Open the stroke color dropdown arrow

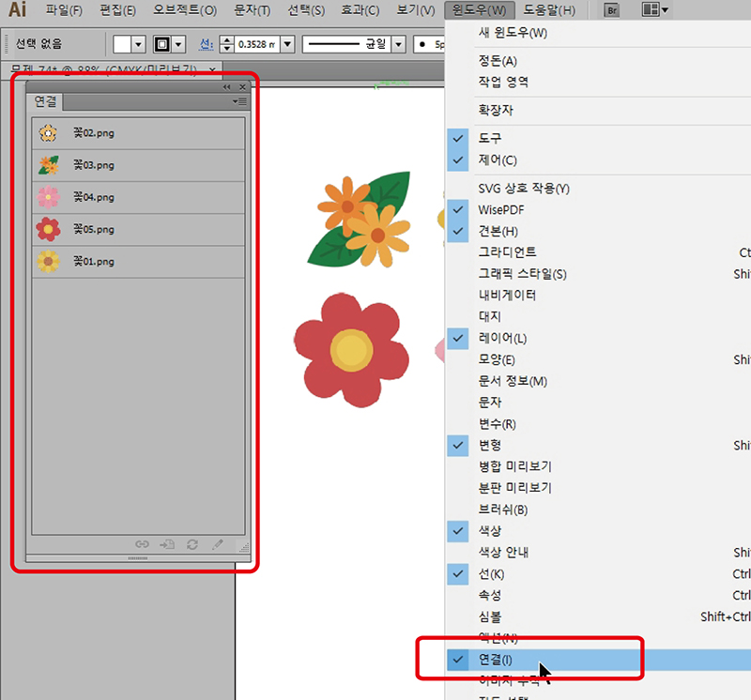coord(178,44)
